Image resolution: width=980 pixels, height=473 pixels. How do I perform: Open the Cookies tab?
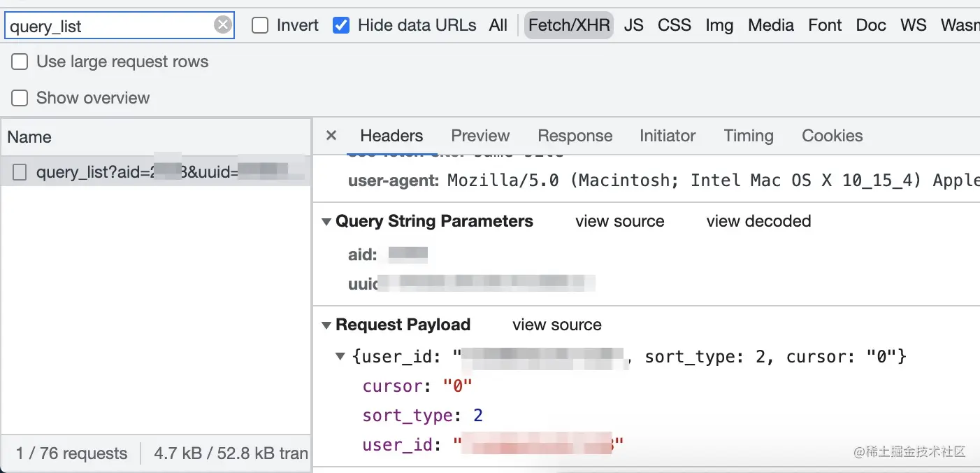click(x=833, y=136)
